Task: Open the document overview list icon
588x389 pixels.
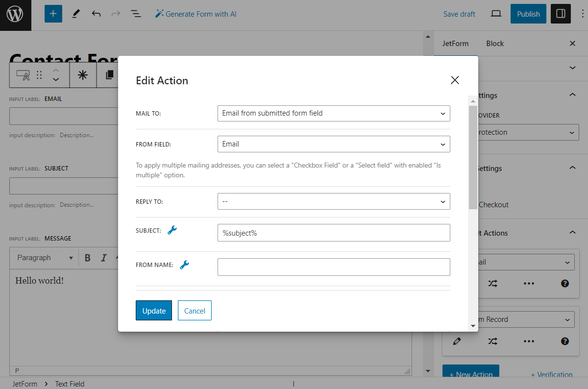Action: pos(136,14)
